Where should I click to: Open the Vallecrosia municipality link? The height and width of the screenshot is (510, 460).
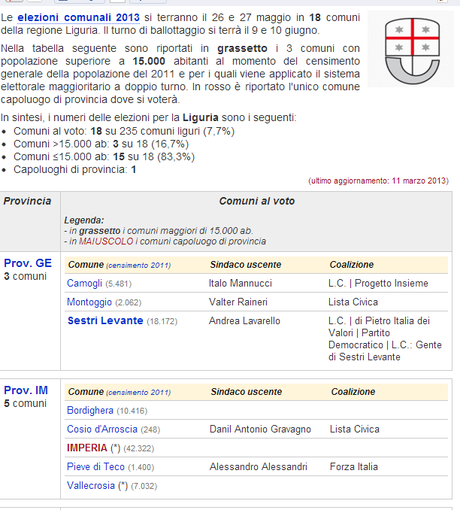pyautogui.click(x=91, y=485)
